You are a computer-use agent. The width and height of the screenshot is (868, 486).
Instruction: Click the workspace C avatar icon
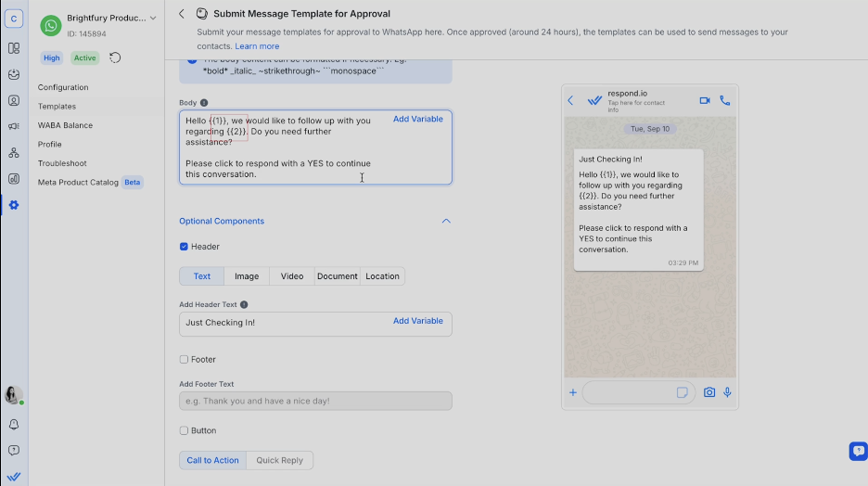click(14, 19)
